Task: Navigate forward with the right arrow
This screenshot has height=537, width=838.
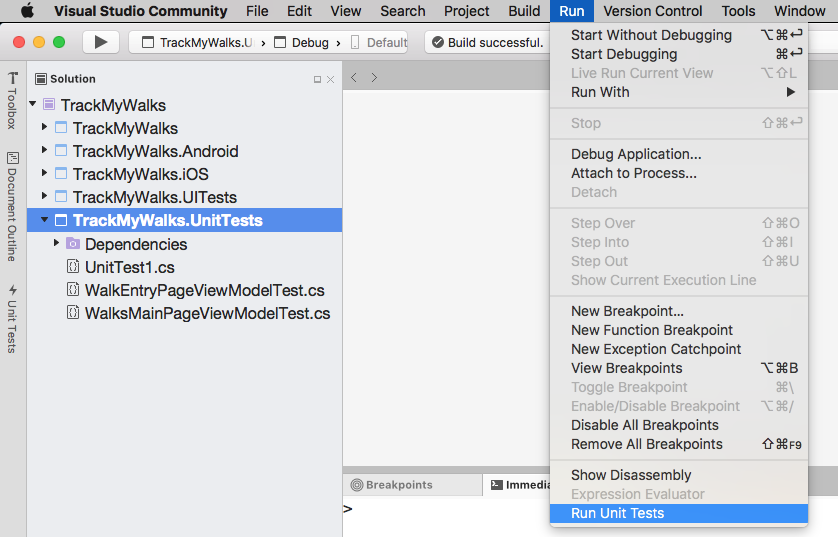Action: [374, 77]
